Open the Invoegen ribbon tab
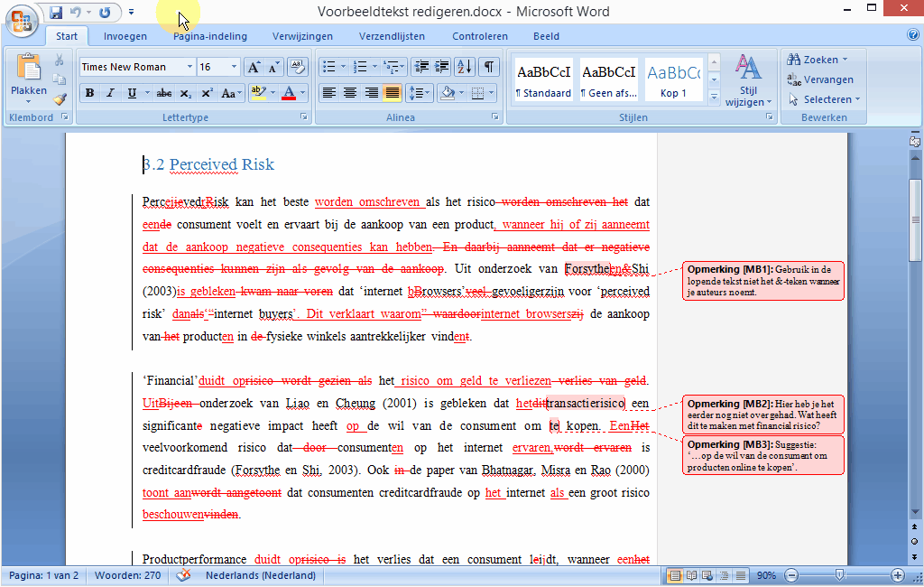Screen dimensions: 924x587 [125, 36]
